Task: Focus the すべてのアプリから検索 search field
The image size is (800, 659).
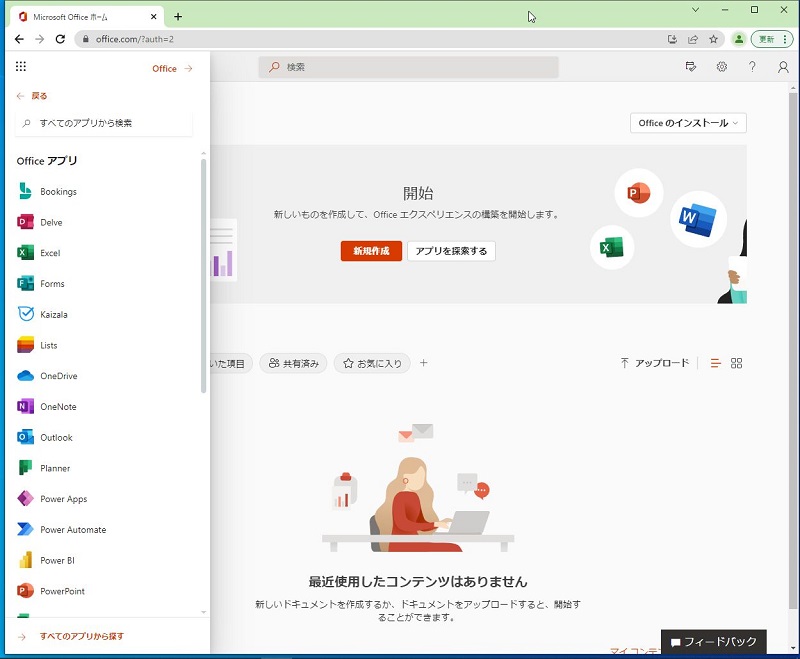Action: point(104,123)
